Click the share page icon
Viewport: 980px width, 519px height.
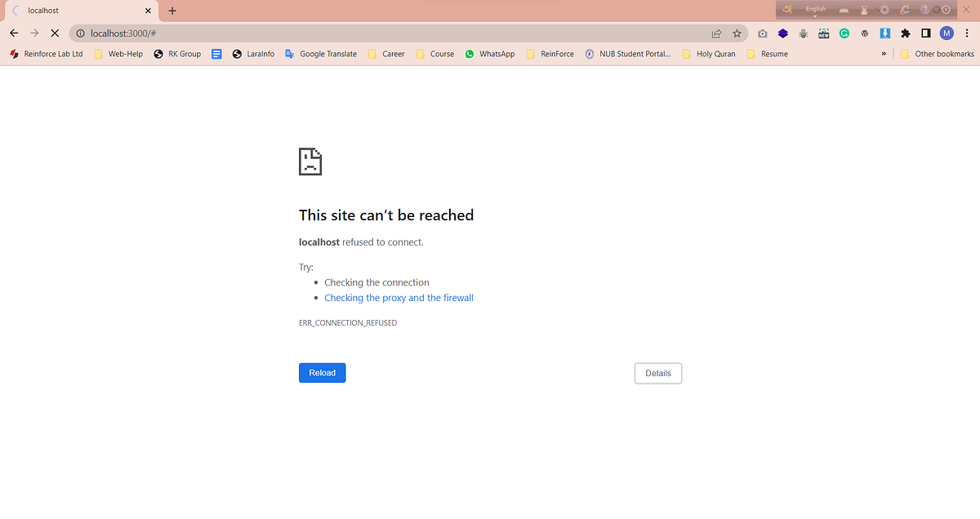pos(715,33)
